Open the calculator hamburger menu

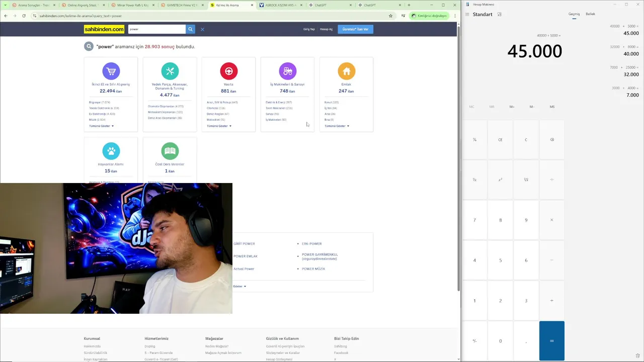click(x=467, y=14)
